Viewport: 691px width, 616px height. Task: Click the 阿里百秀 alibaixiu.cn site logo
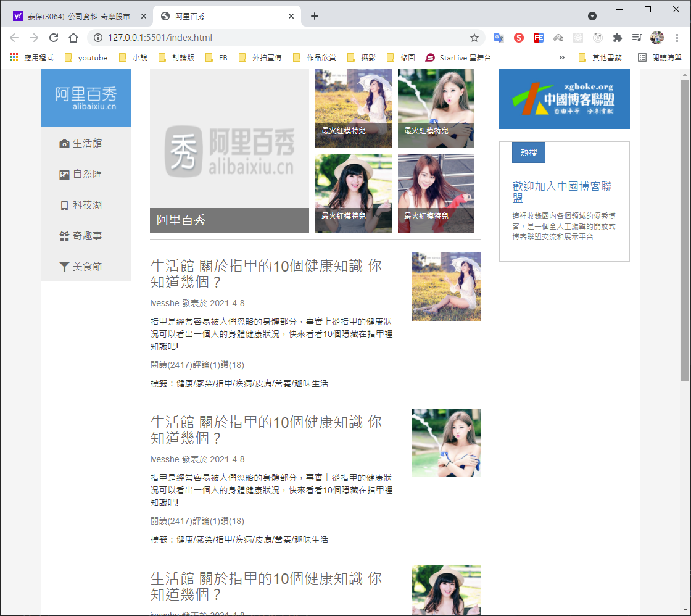(86, 98)
